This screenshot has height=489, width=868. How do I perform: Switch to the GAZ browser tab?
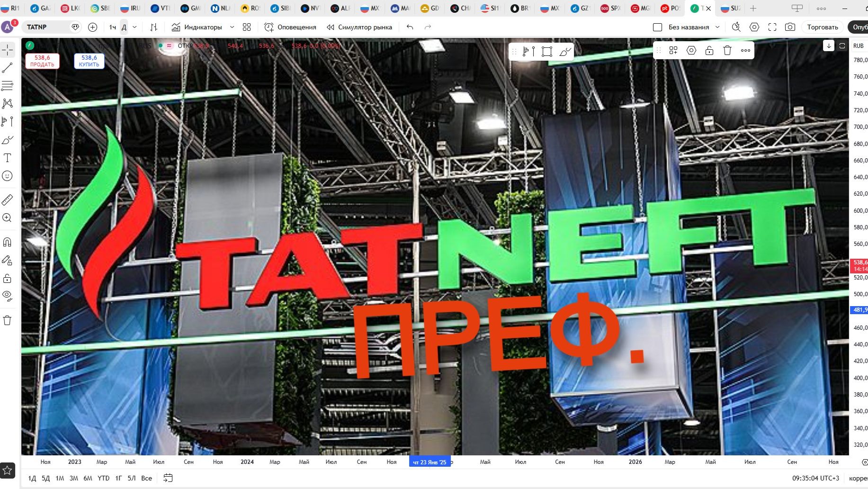(40, 8)
